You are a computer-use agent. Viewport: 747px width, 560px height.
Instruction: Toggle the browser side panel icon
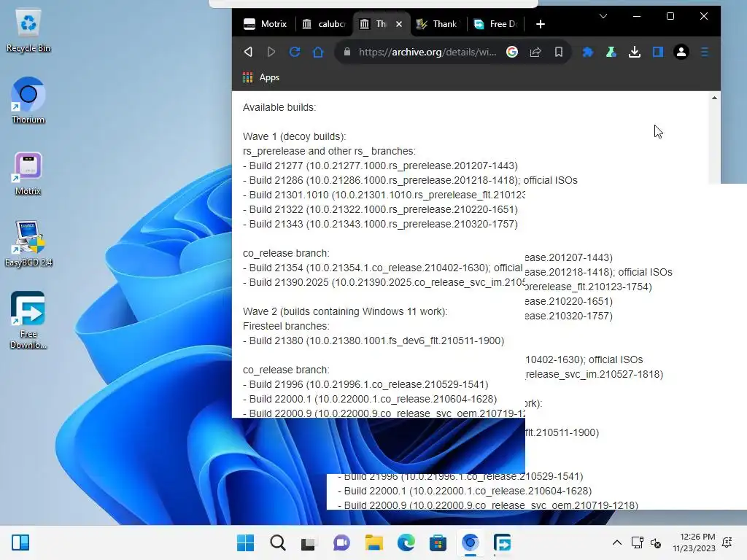658,52
